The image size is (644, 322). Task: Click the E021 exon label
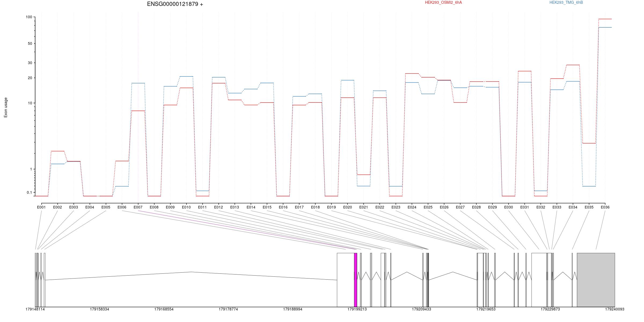coord(364,207)
